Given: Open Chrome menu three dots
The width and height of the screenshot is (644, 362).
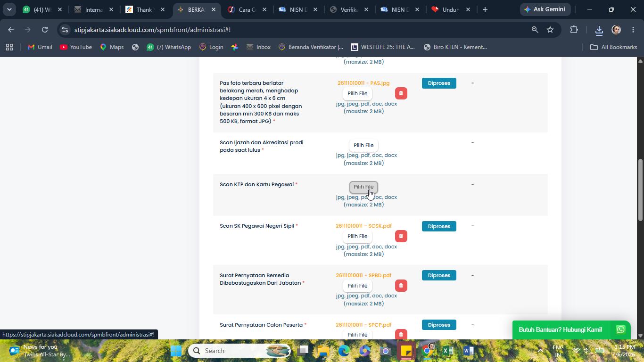Looking at the screenshot, I should click(633, 30).
